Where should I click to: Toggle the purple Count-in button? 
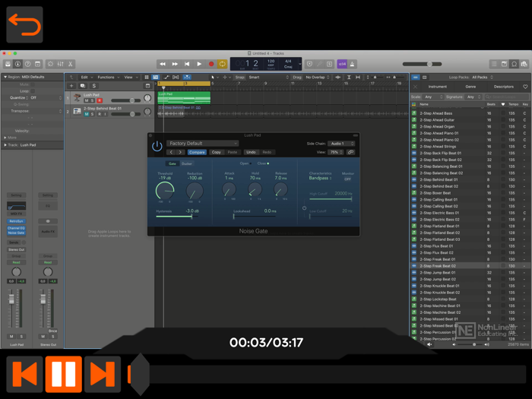342,64
